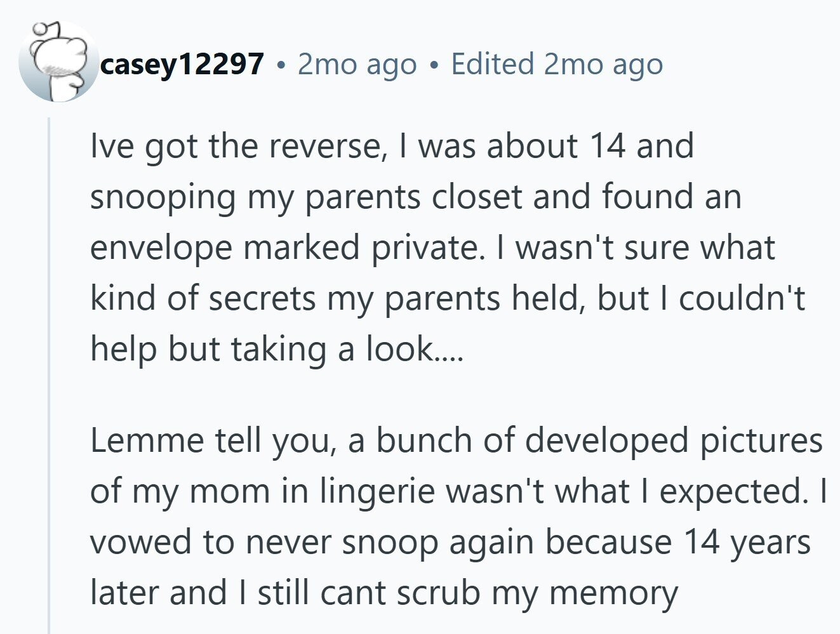This screenshot has height=634, width=840.
Task: Open casey12297's user profile link
Action: click(182, 64)
